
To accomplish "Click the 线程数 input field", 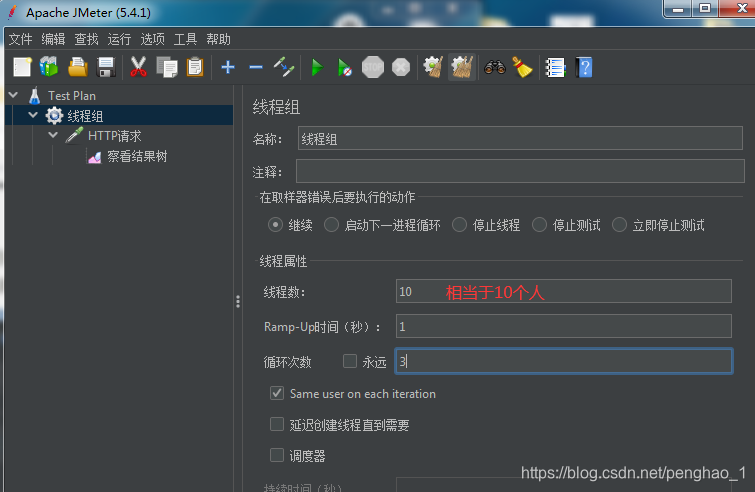I will (564, 291).
